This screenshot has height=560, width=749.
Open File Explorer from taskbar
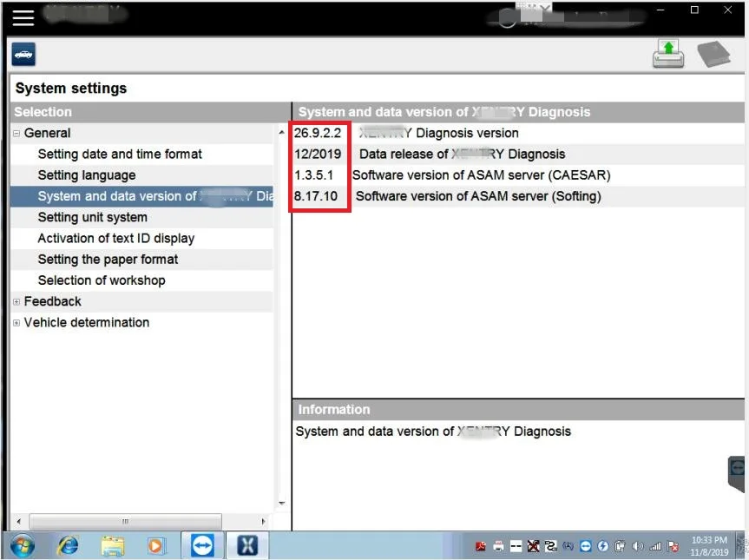112,545
